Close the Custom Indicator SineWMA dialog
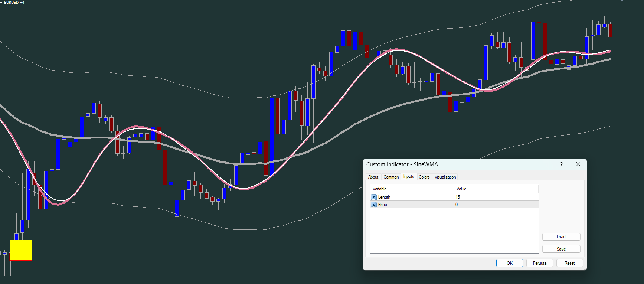The width and height of the screenshot is (644, 284). tap(578, 164)
